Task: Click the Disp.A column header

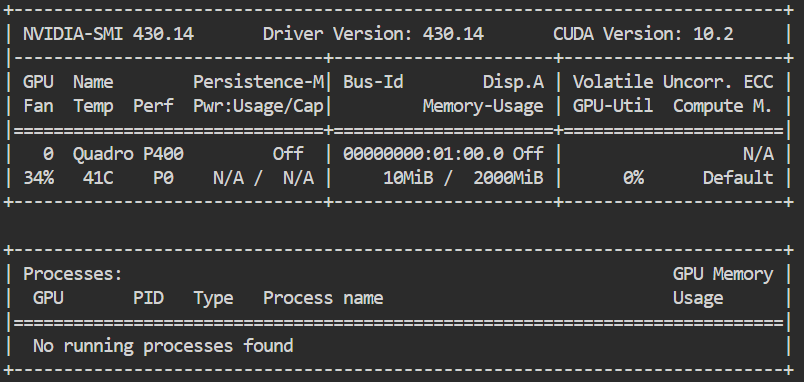Action: coord(513,82)
